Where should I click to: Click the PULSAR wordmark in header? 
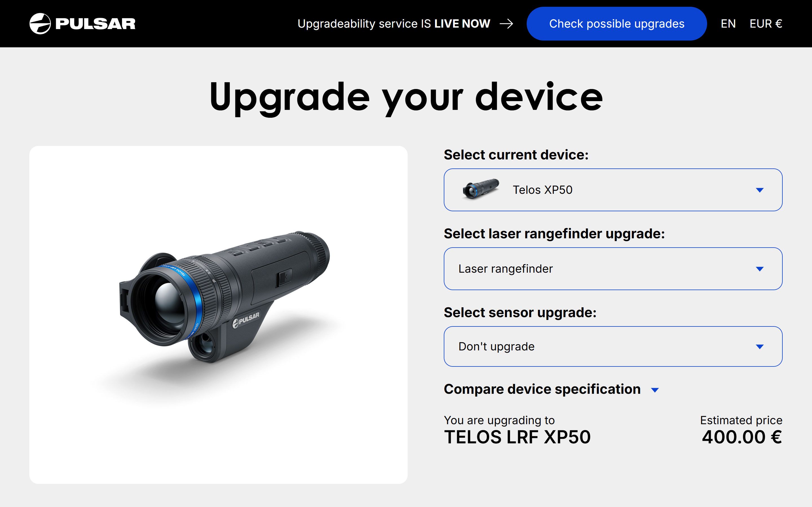point(95,24)
